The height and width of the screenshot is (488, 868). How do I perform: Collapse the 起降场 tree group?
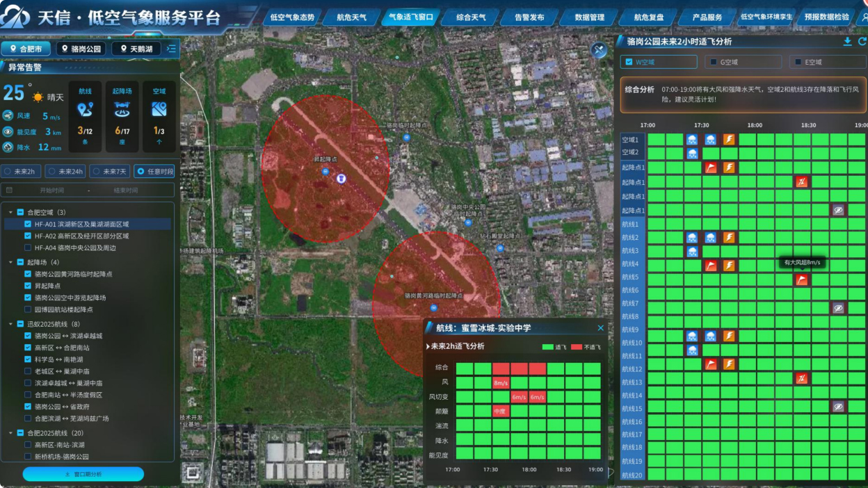pyautogui.click(x=11, y=263)
